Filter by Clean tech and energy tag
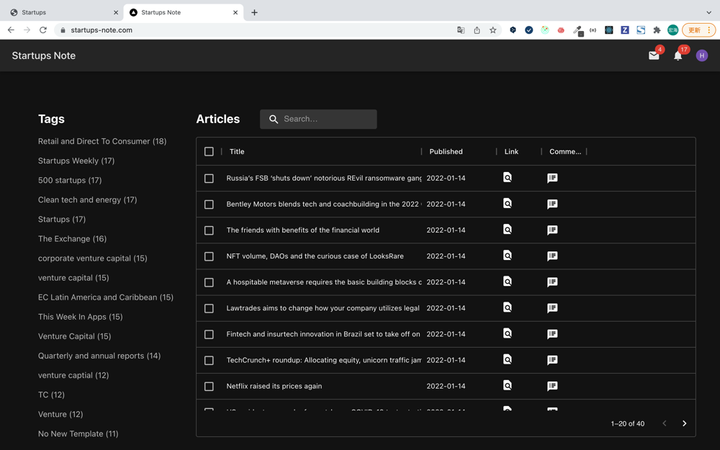Screen dimensions: 720x450 [x=87, y=200]
